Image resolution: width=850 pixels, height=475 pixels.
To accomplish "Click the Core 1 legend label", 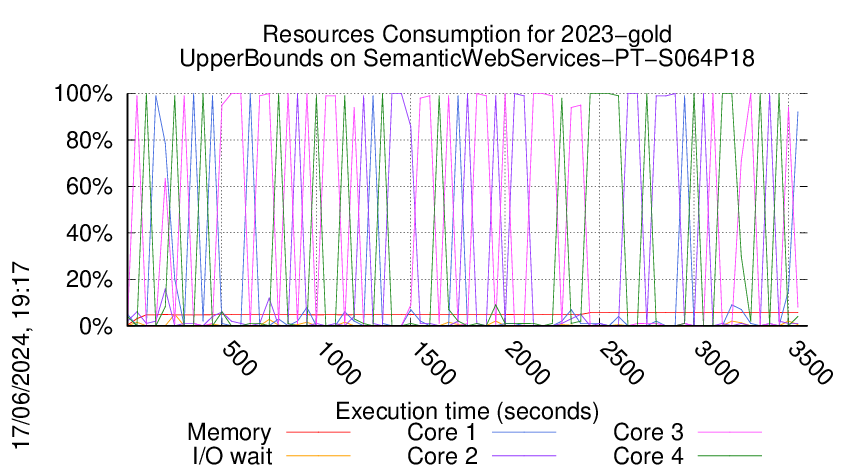I will tap(441, 433).
